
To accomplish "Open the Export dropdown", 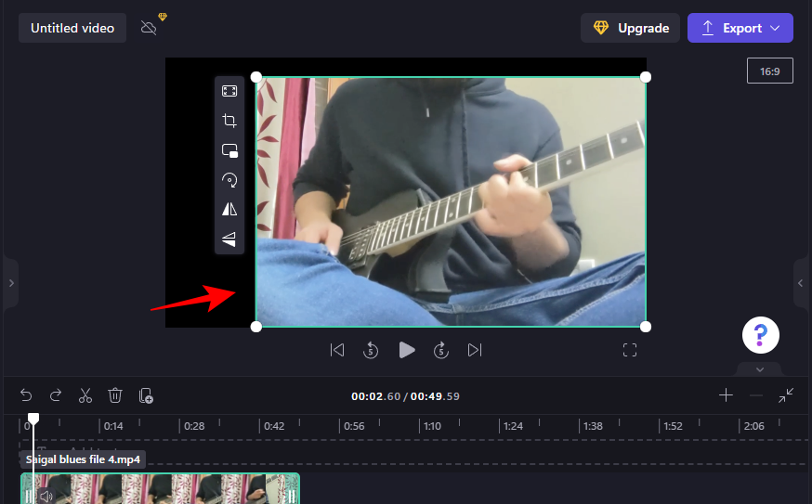I will 740,28.
